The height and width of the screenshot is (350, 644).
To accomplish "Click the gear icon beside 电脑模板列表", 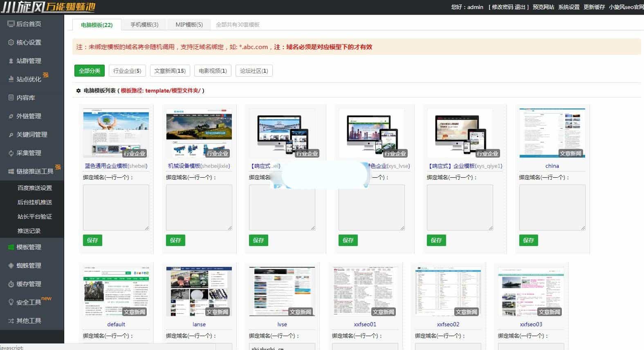I will [x=79, y=90].
